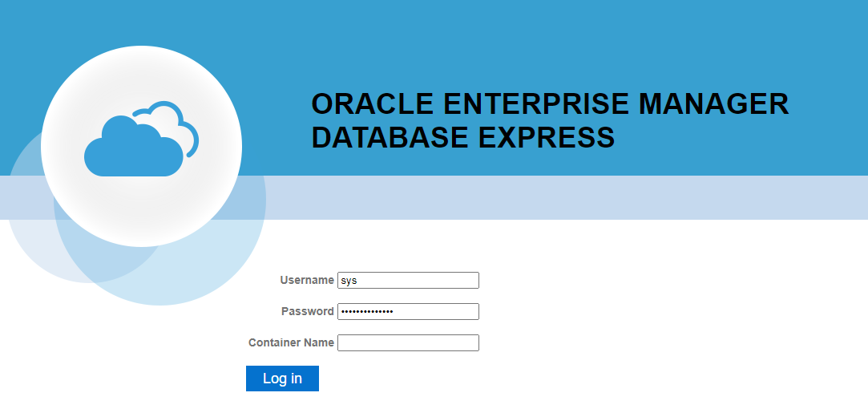Click the pale blue band under the header
Screen dimensions: 868x413
tap(561, 197)
